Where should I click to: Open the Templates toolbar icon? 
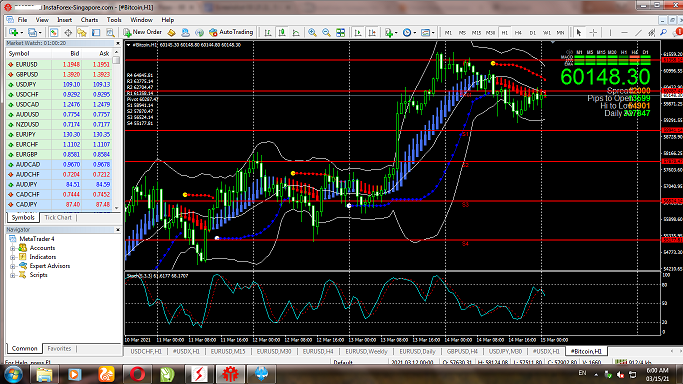(425, 33)
